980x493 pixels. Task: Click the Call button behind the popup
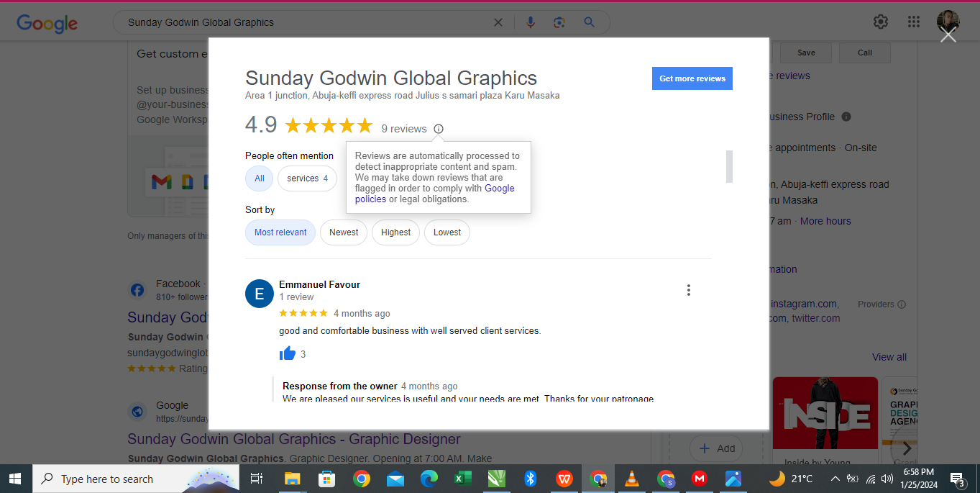click(865, 53)
